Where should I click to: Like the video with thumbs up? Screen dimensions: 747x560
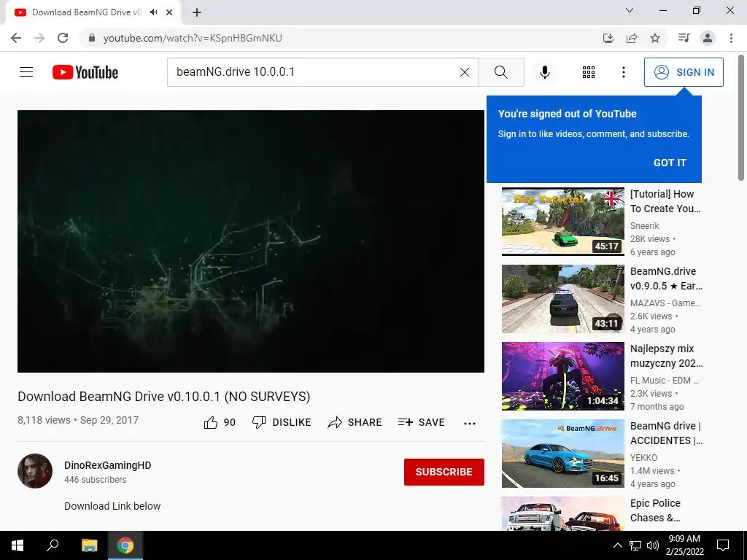[220, 422]
